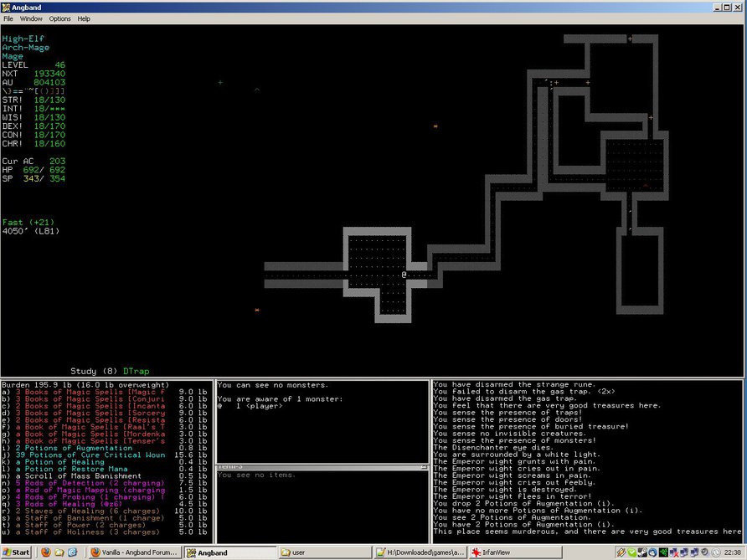Open the Options menu
Image resolution: width=747 pixels, height=560 pixels.
point(59,18)
